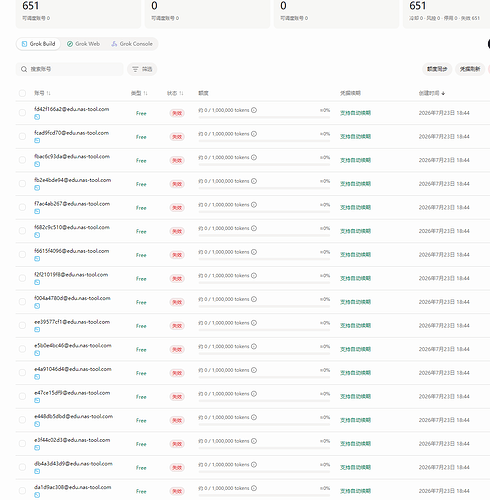The height and width of the screenshot is (500, 490).
Task: Click the blue Grok Build icon under da1d9ac308
Action: pos(37,495)
